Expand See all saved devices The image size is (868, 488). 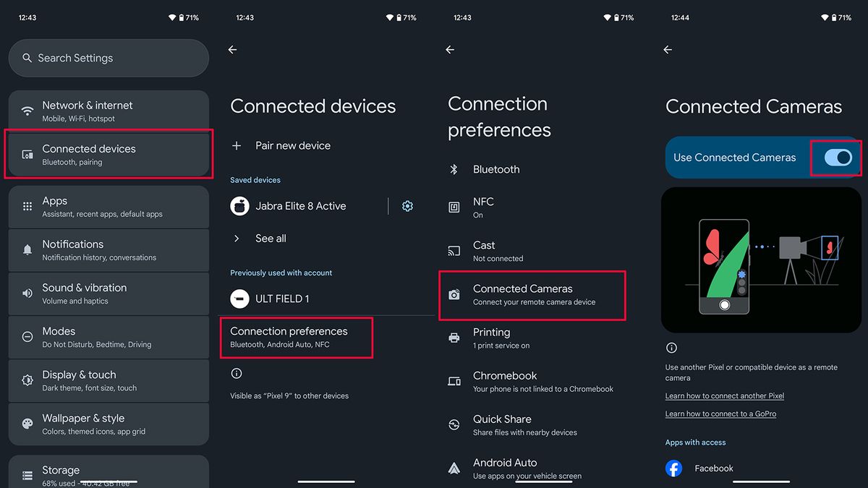click(x=271, y=238)
